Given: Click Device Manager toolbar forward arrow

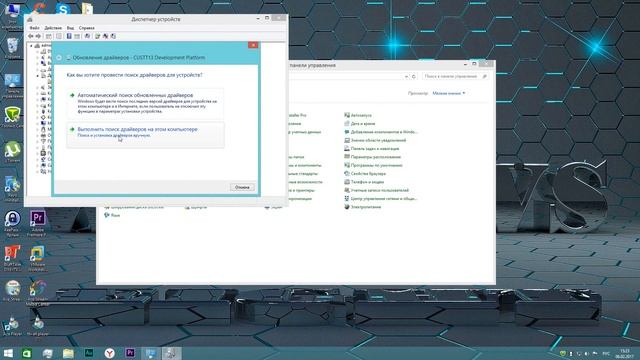Looking at the screenshot, I should point(38,36).
